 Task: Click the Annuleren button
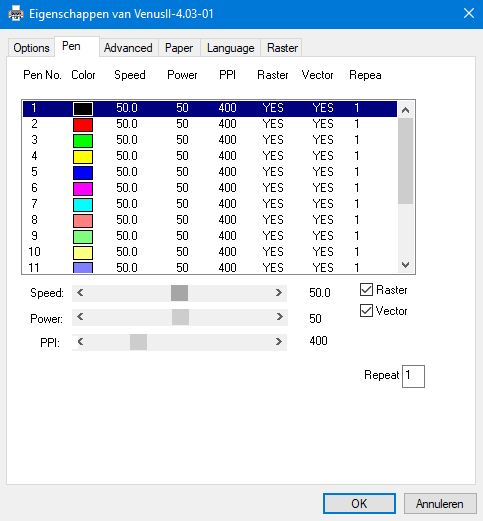point(440,503)
